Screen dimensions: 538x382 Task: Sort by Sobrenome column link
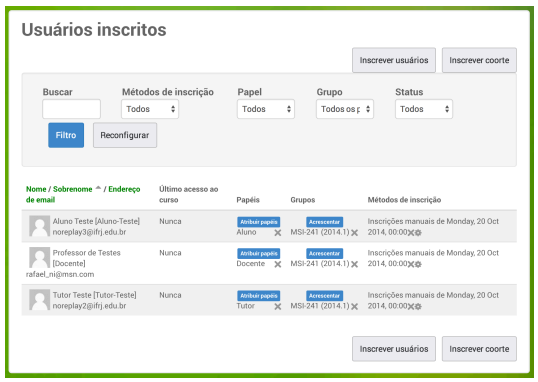(73, 189)
